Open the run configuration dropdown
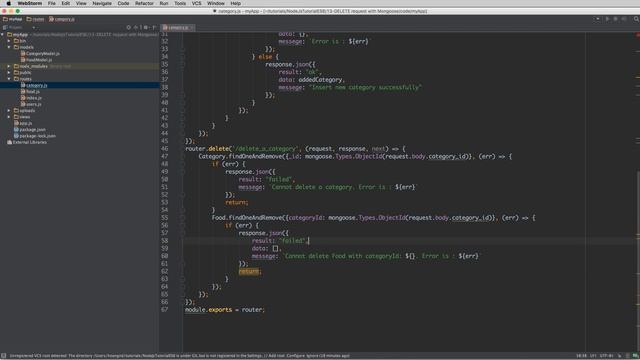This screenshot has height=360, width=640. (598, 19)
